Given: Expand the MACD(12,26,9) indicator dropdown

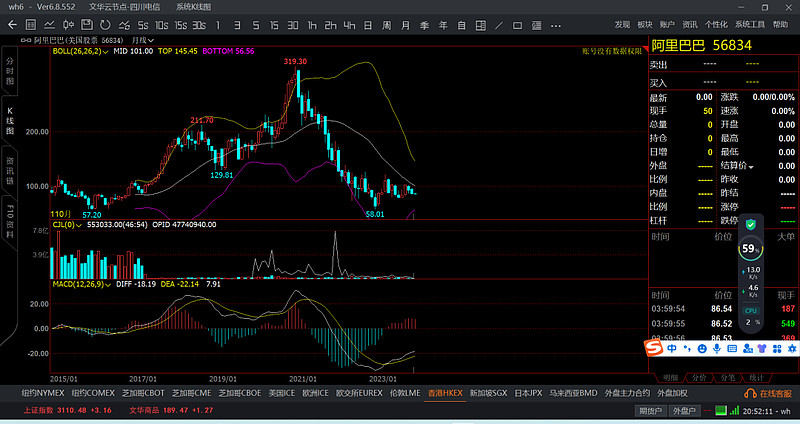Looking at the screenshot, I should click(108, 284).
